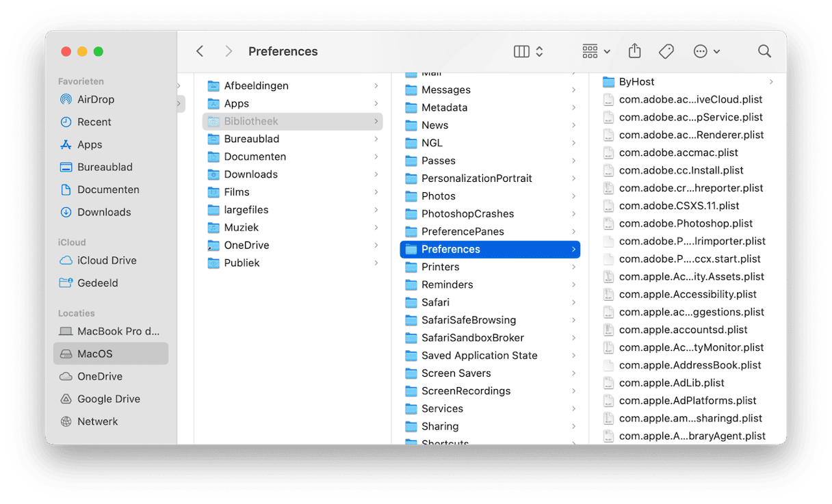This screenshot has width=832, height=504.
Task: Expand the Safari folder chevron
Action: click(573, 303)
